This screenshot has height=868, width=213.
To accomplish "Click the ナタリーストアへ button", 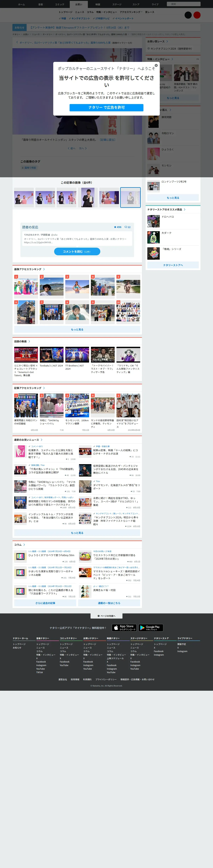I will click(173, 265).
